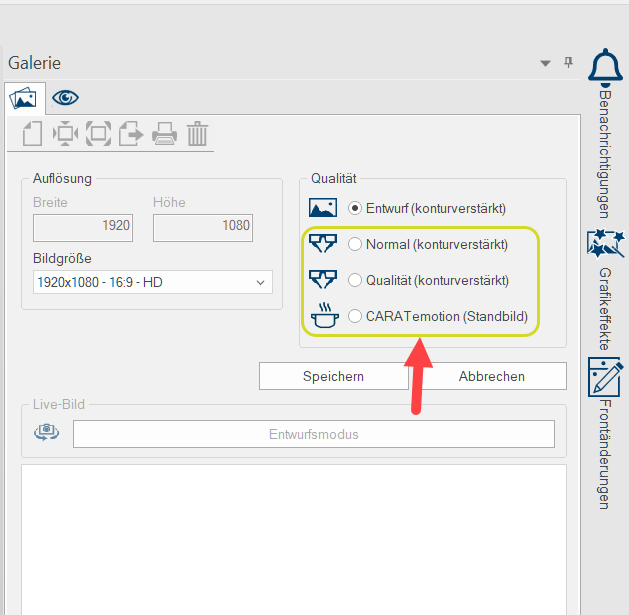Image resolution: width=629 pixels, height=615 pixels.
Task: Open the eye view tab
Action: (x=66, y=98)
